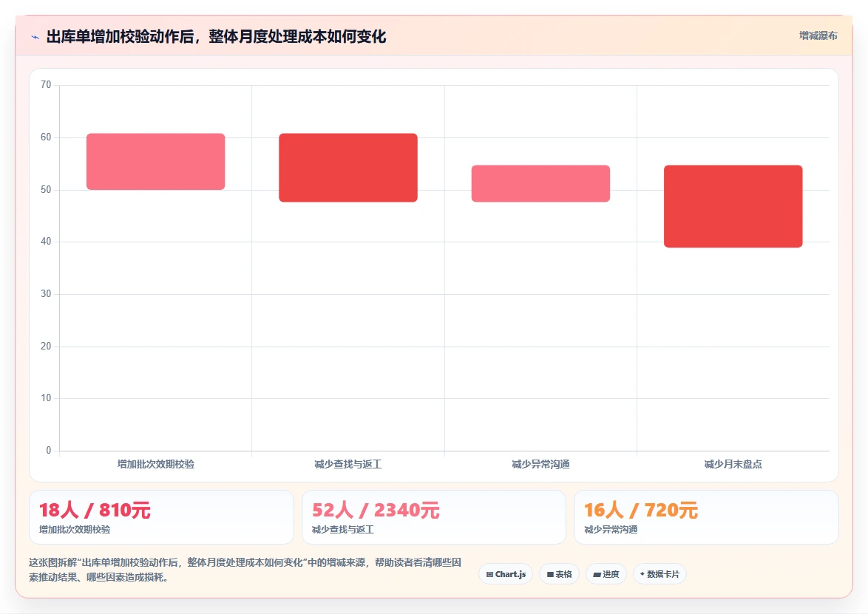Click the 减少查找与返工 red bar
868x614 pixels.
point(348,168)
